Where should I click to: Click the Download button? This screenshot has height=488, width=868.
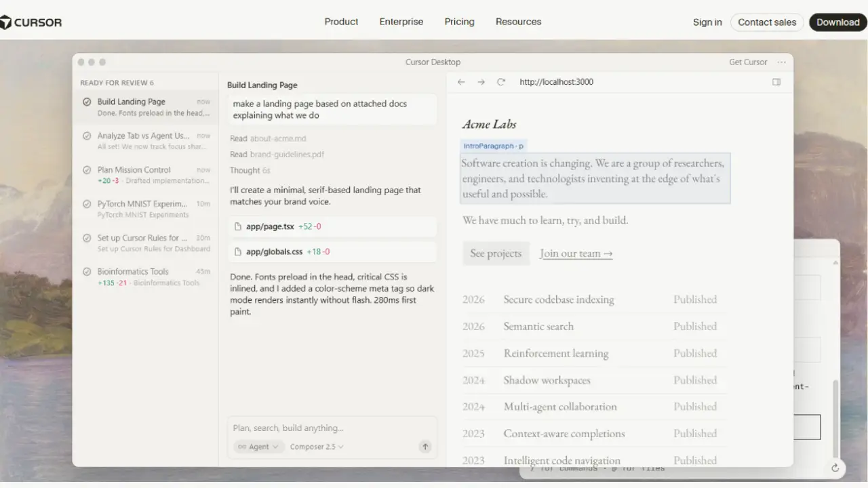tap(838, 22)
